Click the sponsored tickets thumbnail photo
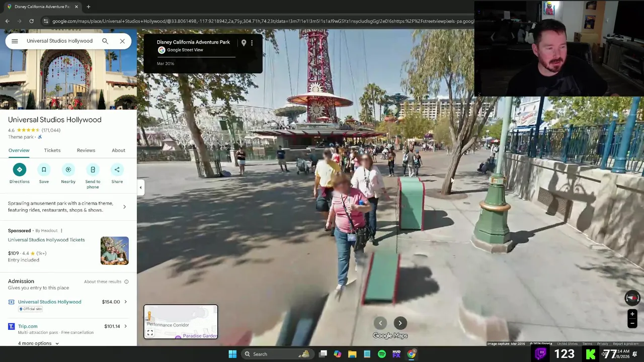The image size is (644, 362). 115,250
